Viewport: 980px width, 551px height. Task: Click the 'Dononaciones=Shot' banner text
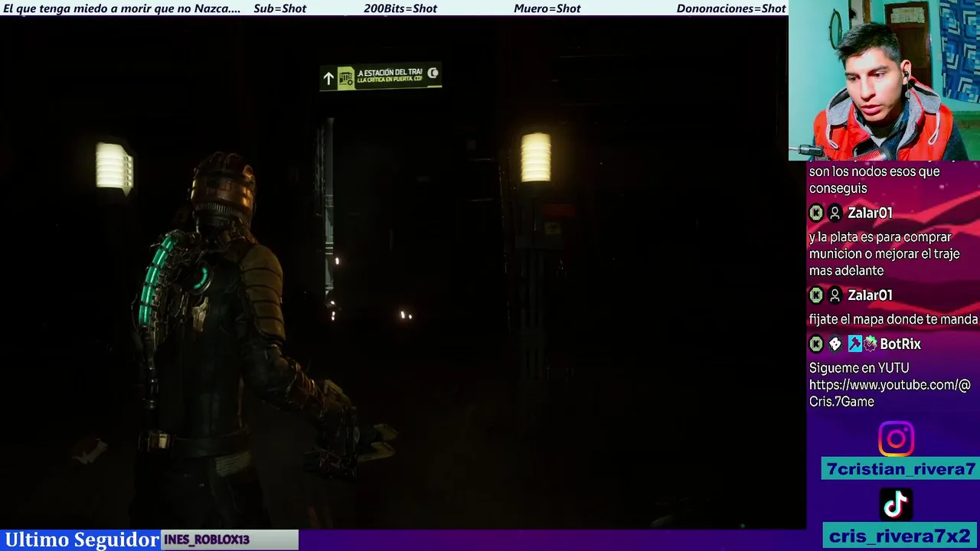coord(731,8)
